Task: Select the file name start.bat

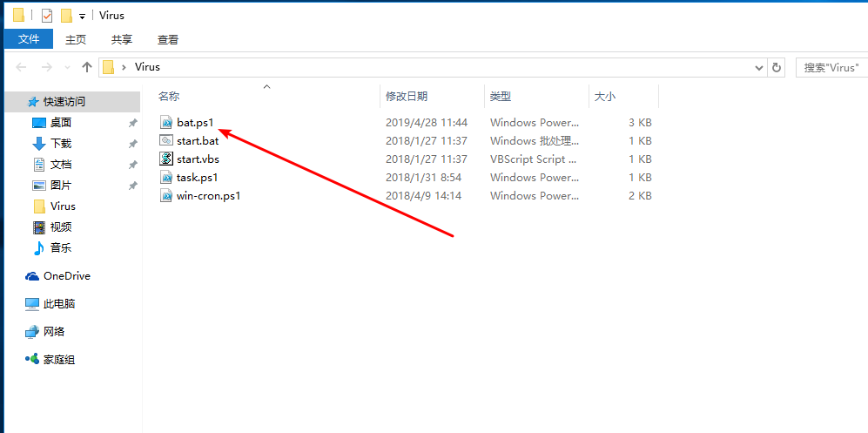Action: point(198,140)
